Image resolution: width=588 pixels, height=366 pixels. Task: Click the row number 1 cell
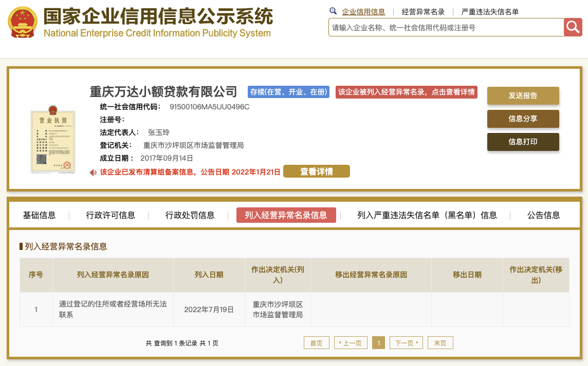pyautogui.click(x=36, y=310)
